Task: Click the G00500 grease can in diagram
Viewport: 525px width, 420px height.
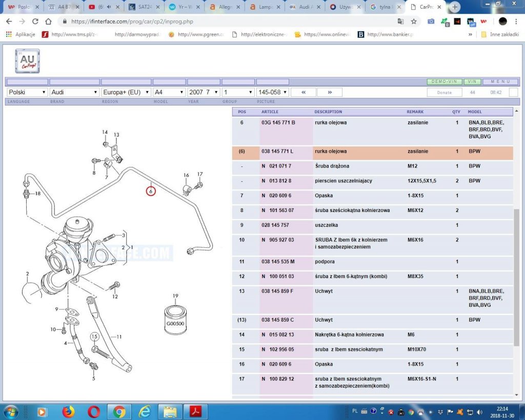Action: pos(175,319)
